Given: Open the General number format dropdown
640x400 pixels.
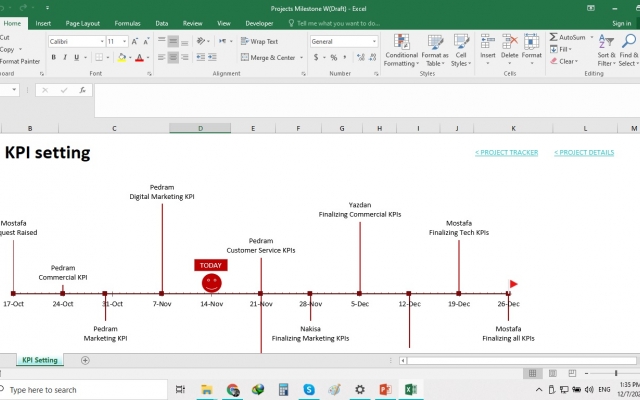Looking at the screenshot, I should pyautogui.click(x=374, y=42).
